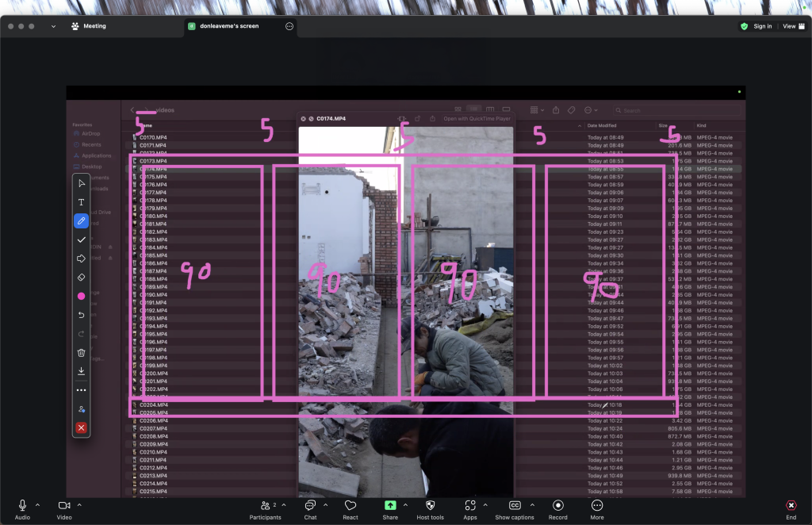Expand the audio options chevron
The width and height of the screenshot is (812, 525).
click(x=37, y=505)
